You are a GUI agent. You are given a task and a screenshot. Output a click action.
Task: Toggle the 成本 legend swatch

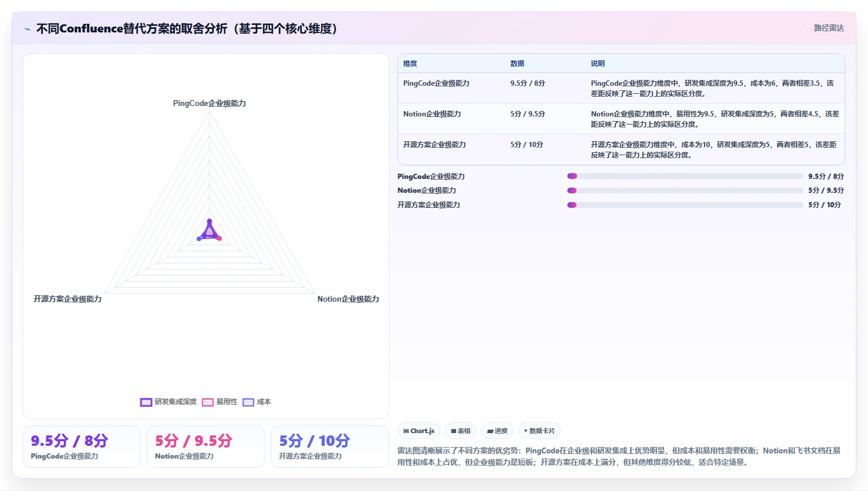pyautogui.click(x=249, y=402)
